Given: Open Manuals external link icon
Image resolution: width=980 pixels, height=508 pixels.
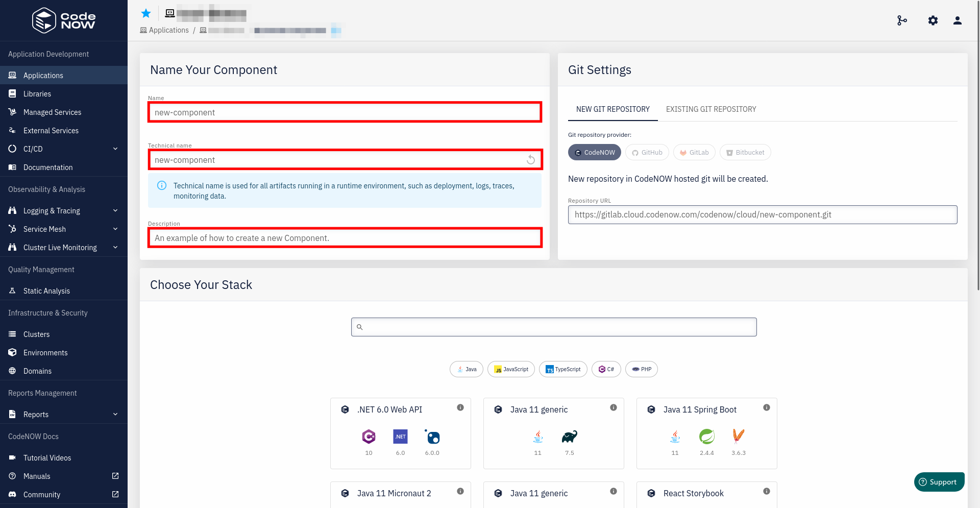Looking at the screenshot, I should pyautogui.click(x=115, y=476).
